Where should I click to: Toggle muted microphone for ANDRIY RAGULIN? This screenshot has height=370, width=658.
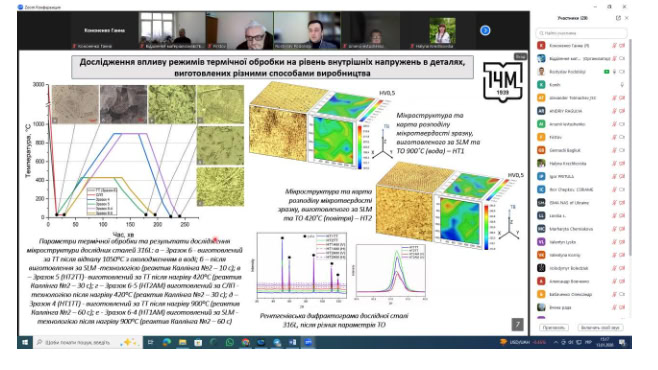[x=614, y=111]
